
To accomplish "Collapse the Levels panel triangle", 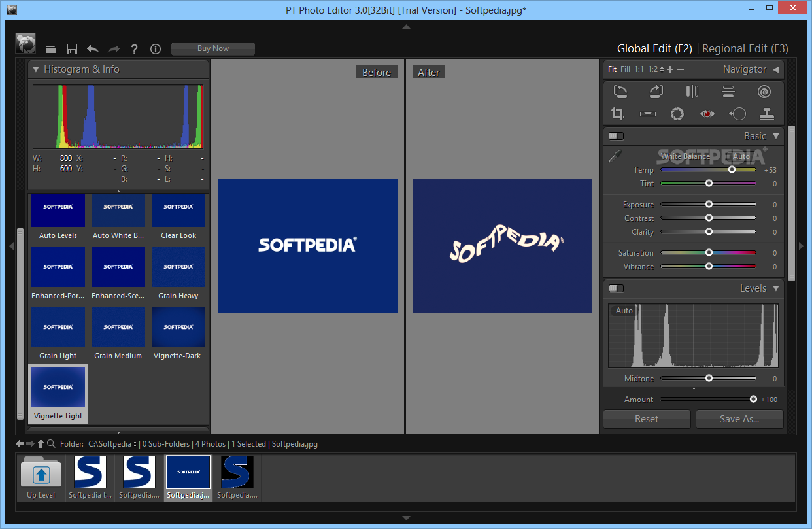I will [776, 288].
